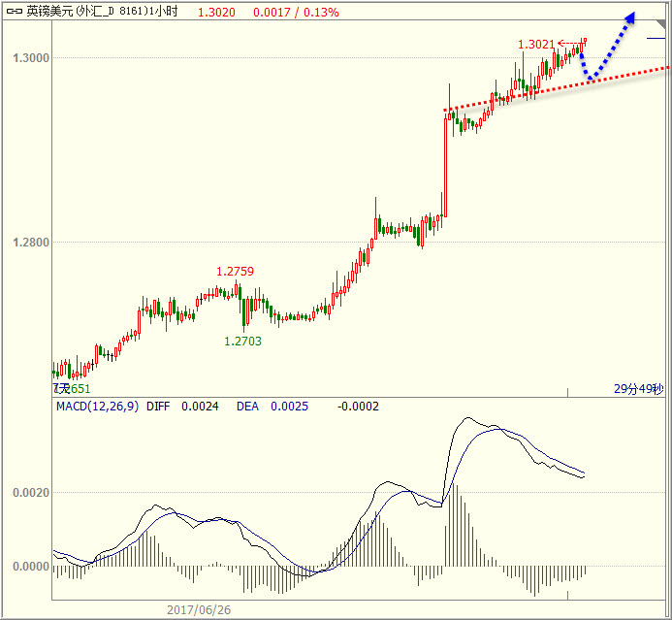
Task: Select the 1.3021 high price label
Action: click(536, 45)
